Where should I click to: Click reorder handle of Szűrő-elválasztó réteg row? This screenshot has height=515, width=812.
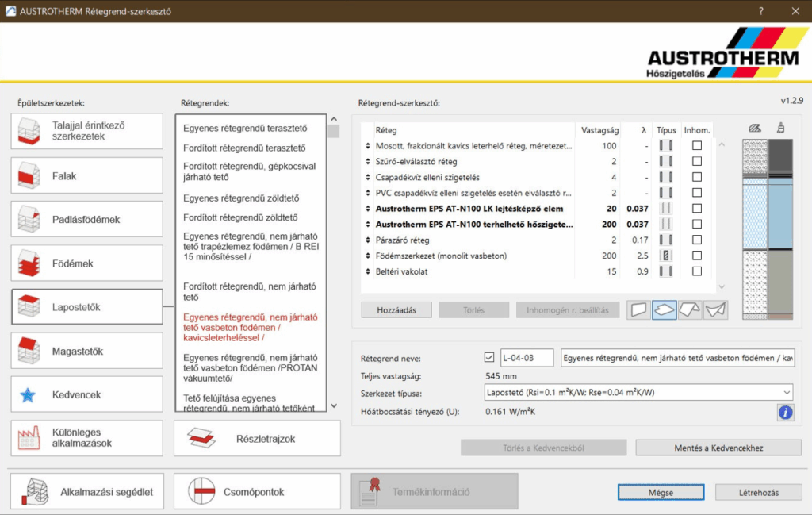(x=368, y=162)
